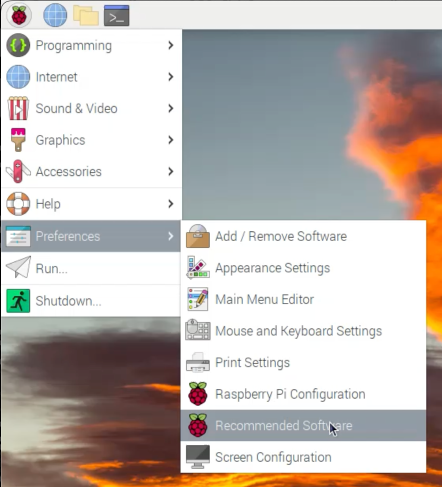The height and width of the screenshot is (487, 442).
Task: Select Recommended Software entry
Action: pyautogui.click(x=303, y=426)
